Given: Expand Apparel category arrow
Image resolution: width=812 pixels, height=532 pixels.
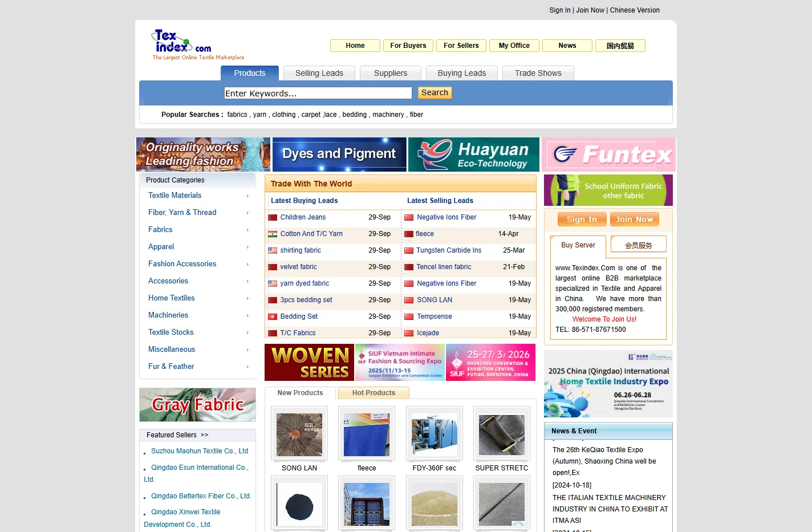Looking at the screenshot, I should (x=247, y=247).
